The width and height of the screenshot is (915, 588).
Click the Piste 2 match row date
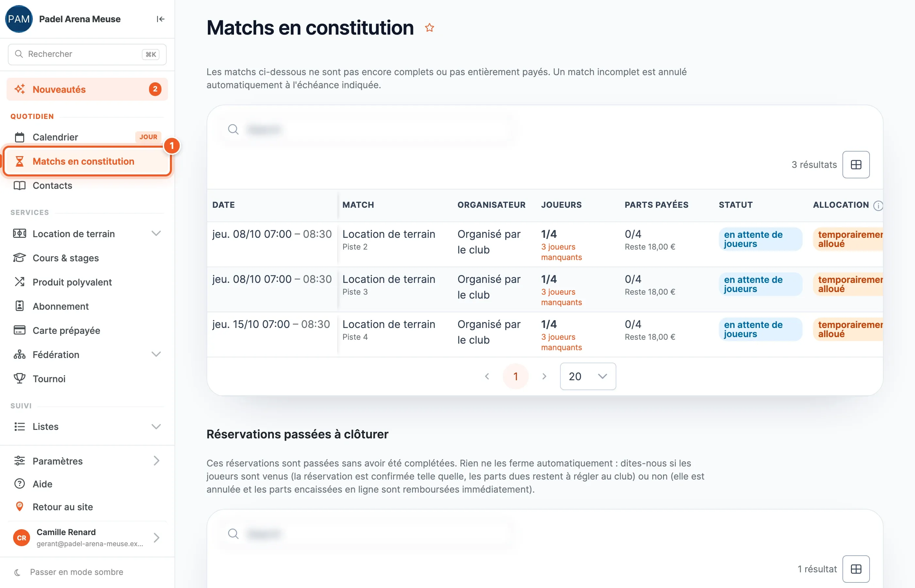point(272,234)
